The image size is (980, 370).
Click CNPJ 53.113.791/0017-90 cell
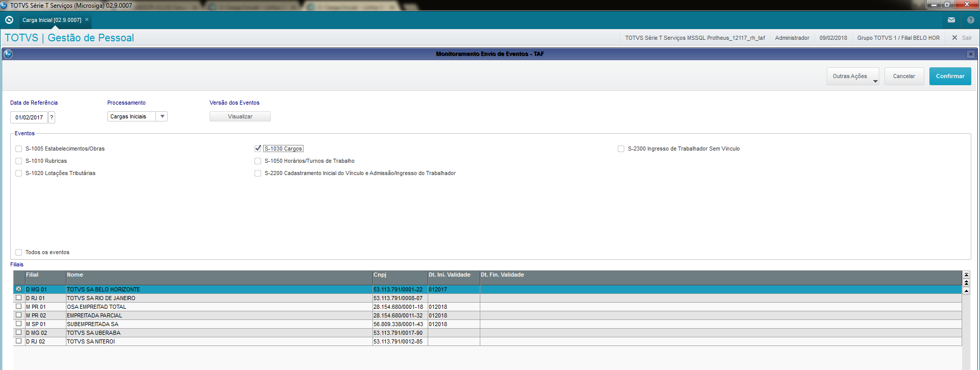tap(400, 333)
